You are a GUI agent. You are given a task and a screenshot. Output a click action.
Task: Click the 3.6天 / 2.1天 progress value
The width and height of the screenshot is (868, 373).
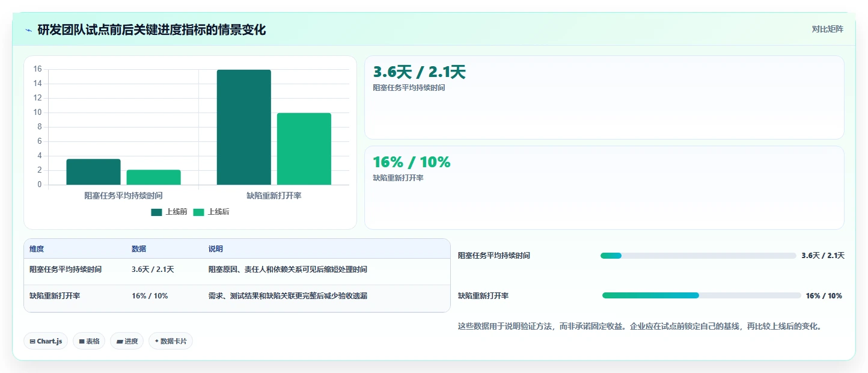coord(823,256)
